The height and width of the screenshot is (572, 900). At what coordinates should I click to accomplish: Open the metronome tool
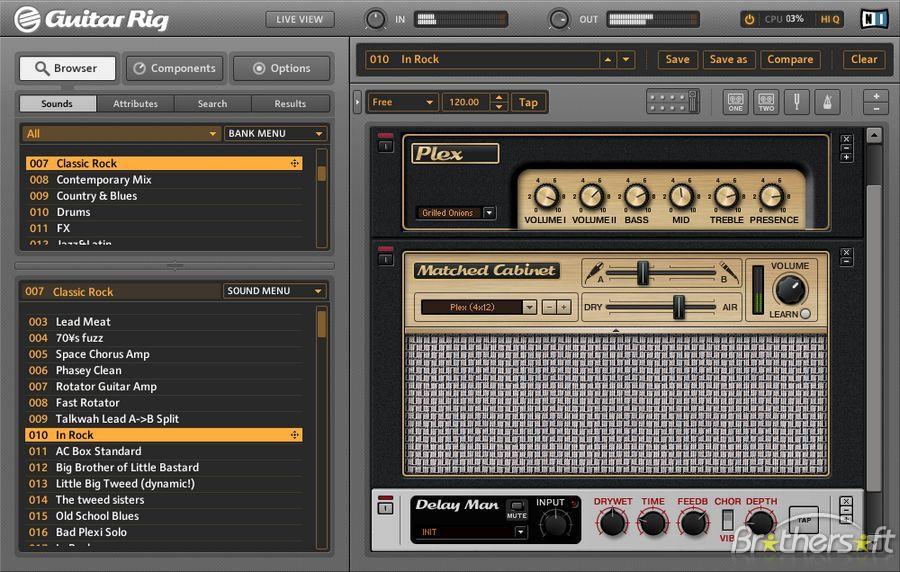[827, 103]
